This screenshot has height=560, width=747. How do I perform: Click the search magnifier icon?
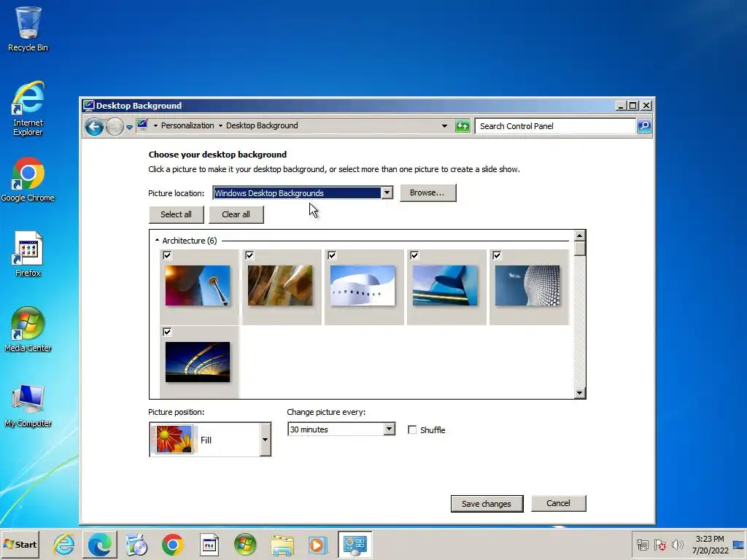644,126
